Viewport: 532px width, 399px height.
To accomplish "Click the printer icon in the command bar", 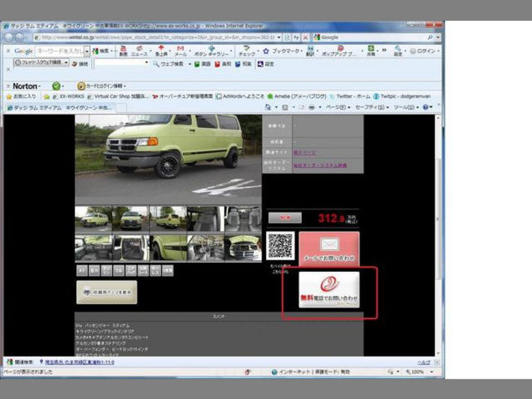I will pyautogui.click(x=311, y=107).
